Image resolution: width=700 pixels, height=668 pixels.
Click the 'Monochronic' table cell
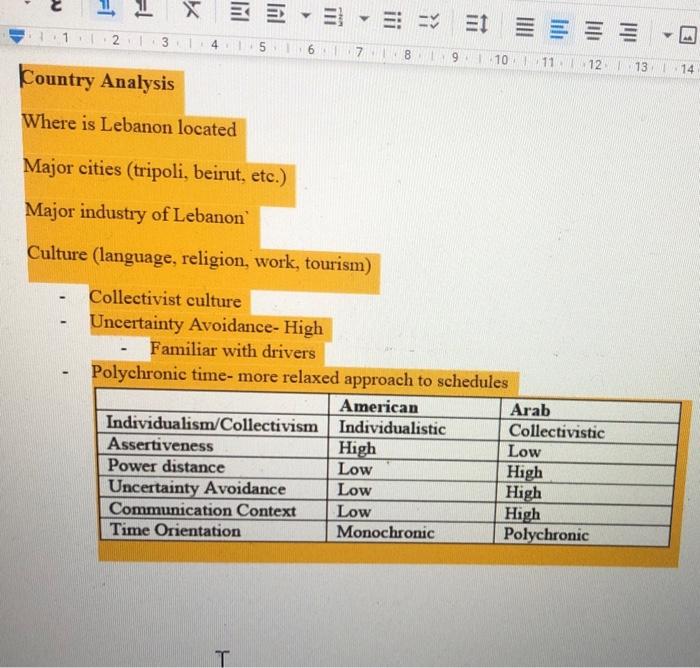click(385, 532)
